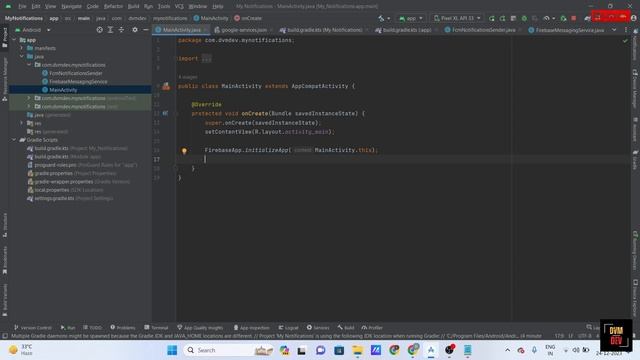Click the Debug bug icon in toolbar
Viewport: 640px width, 360px height.
coord(524,18)
